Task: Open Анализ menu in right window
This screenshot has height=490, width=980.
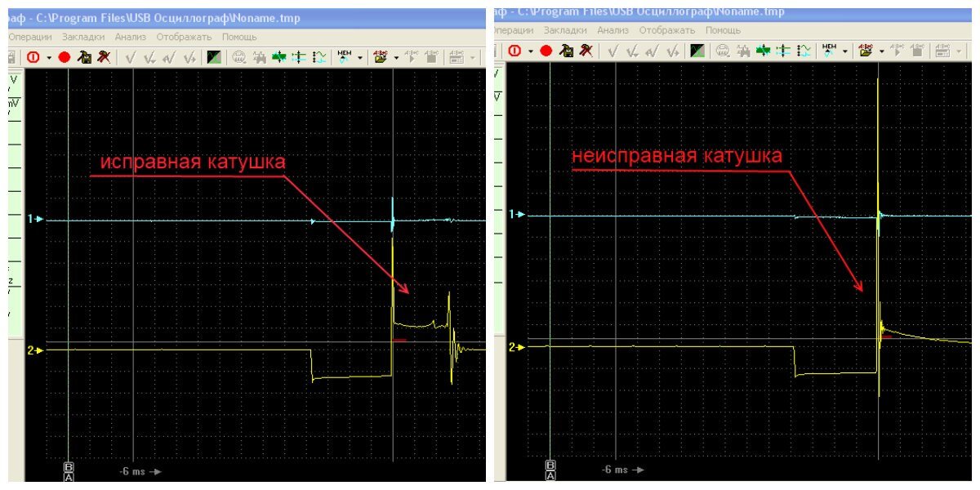Action: pos(613,30)
